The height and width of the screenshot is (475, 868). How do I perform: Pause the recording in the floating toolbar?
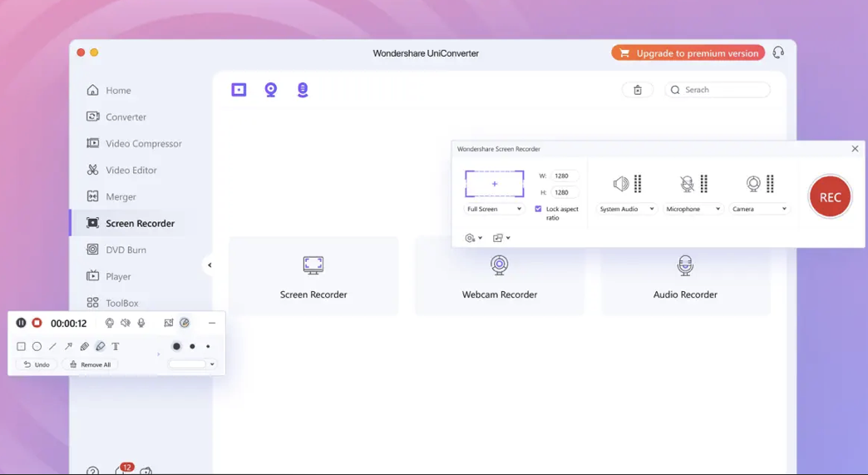21,323
